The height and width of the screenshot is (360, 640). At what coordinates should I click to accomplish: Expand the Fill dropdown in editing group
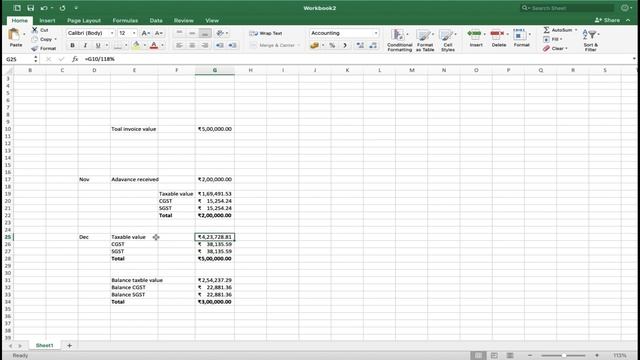(x=561, y=39)
